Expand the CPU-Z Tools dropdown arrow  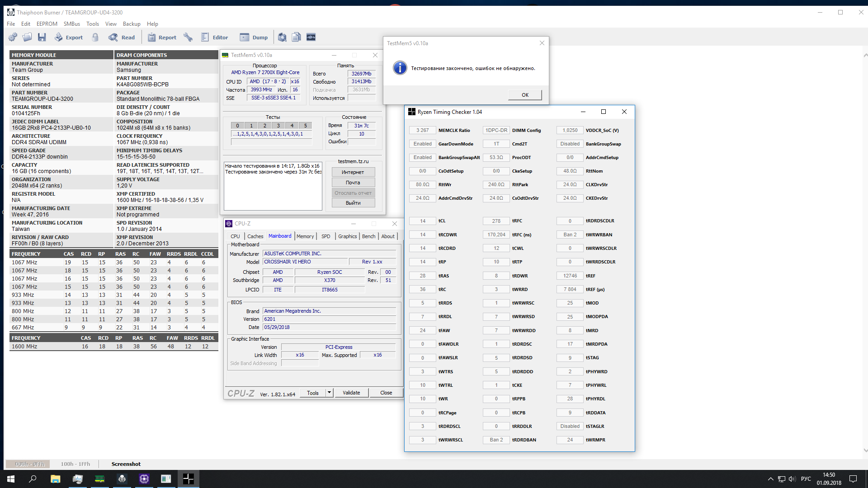click(329, 393)
